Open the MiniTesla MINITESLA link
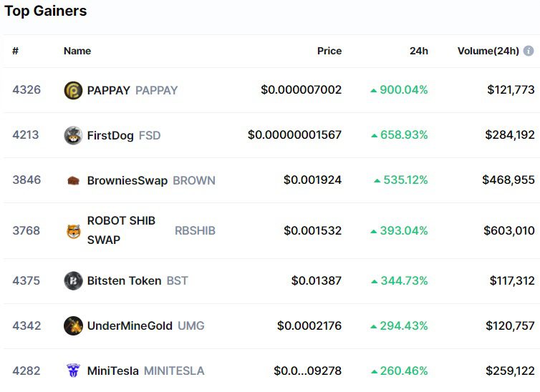The height and width of the screenshot is (392, 540). [x=145, y=371]
